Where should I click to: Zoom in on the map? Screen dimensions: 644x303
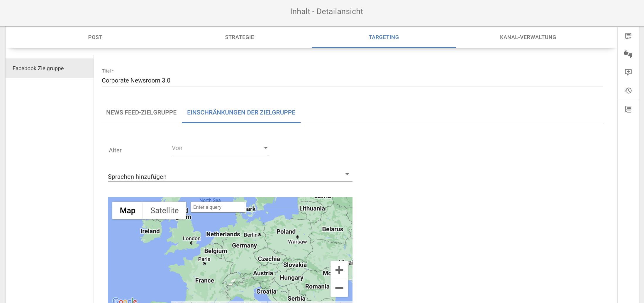[339, 270]
